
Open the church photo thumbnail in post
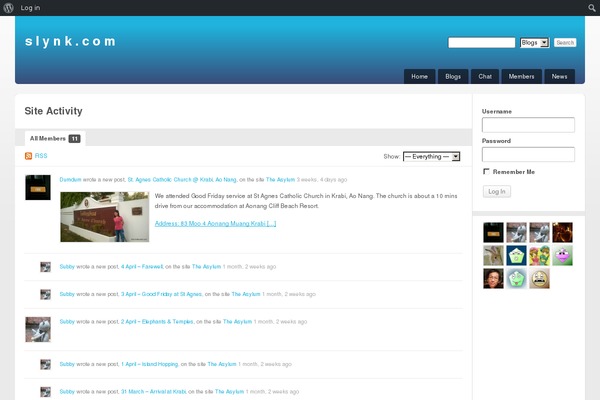click(x=104, y=217)
